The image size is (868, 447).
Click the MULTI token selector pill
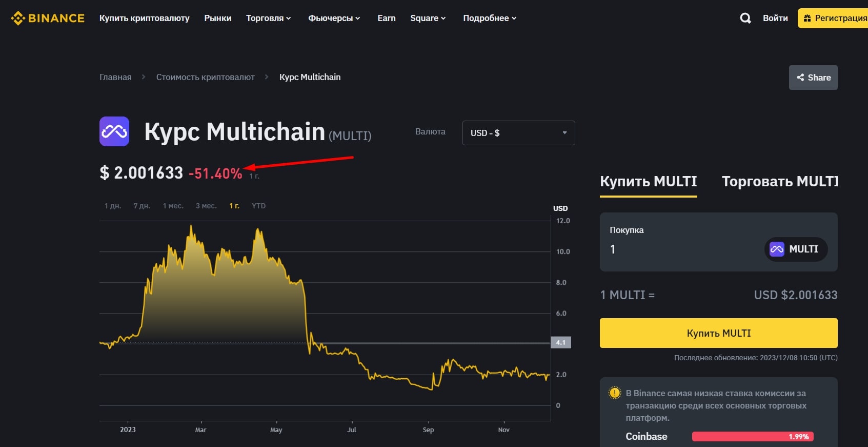[x=796, y=249]
